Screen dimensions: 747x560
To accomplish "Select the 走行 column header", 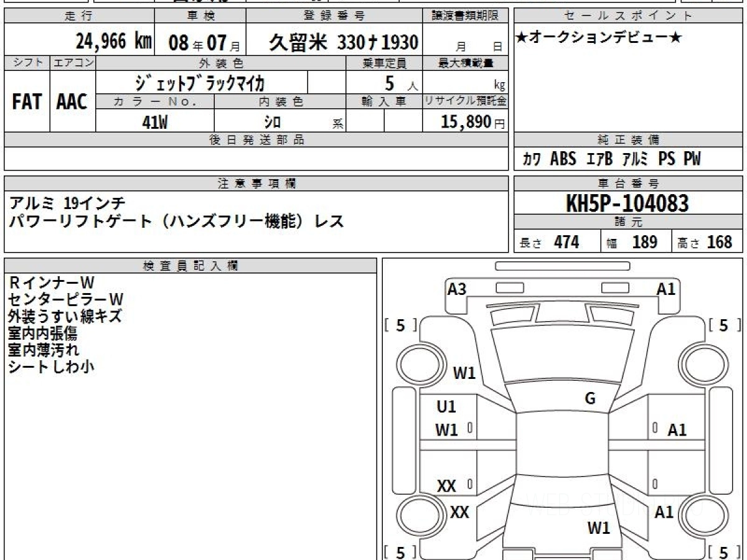I will (79, 16).
